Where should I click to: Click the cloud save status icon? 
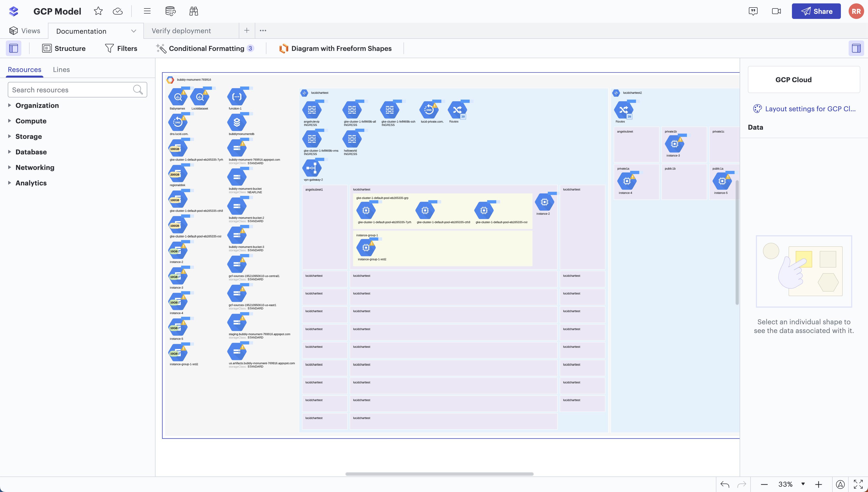coord(117,11)
